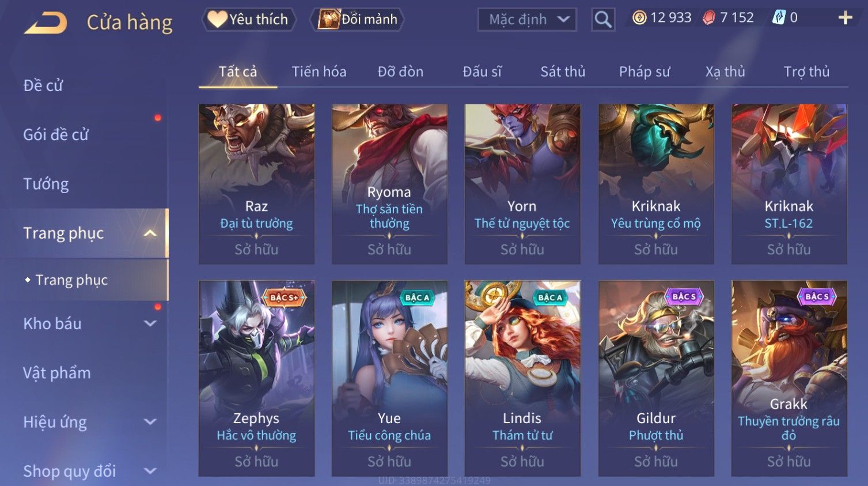Tap the blue voucher ticket icon
This screenshot has width=868, height=486.
[x=779, y=18]
